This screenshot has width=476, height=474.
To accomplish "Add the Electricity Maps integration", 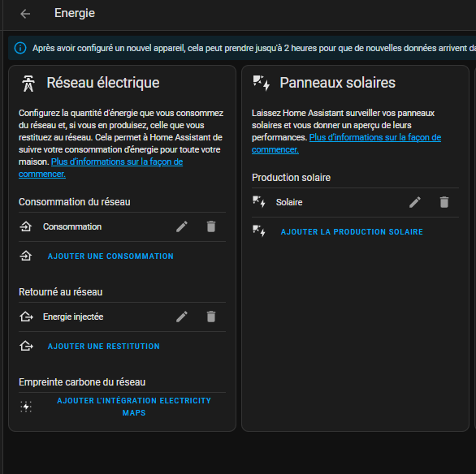I will (134, 407).
